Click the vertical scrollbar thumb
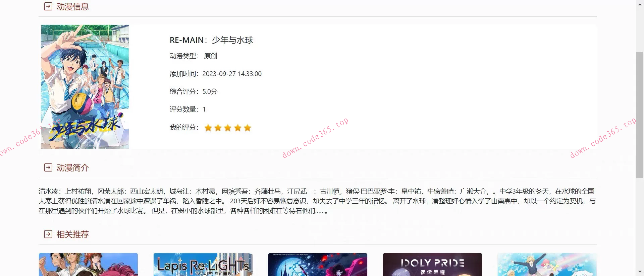Screen dimensions: 644x276 click(x=640, y=115)
